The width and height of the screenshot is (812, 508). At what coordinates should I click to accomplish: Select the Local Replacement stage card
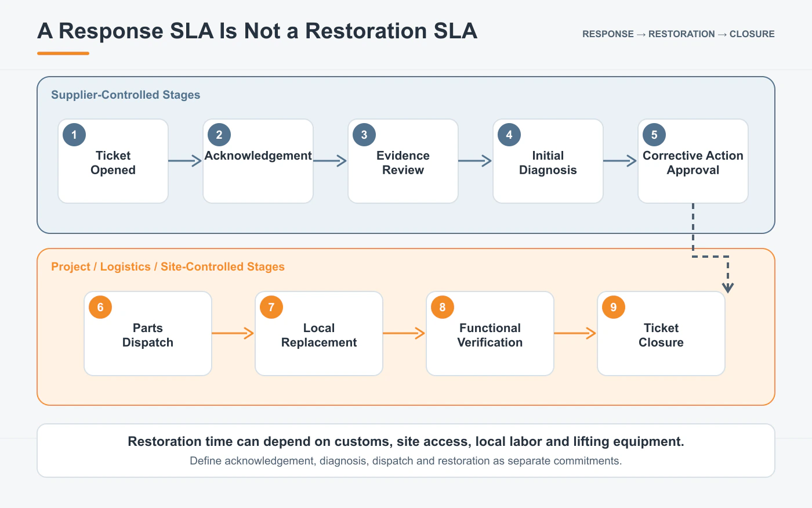319,334
